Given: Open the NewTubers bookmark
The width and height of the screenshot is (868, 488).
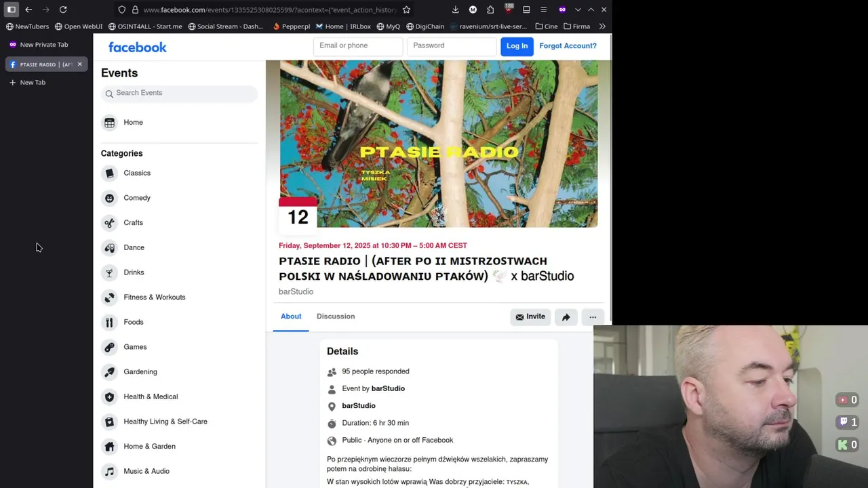Looking at the screenshot, I should [x=27, y=26].
